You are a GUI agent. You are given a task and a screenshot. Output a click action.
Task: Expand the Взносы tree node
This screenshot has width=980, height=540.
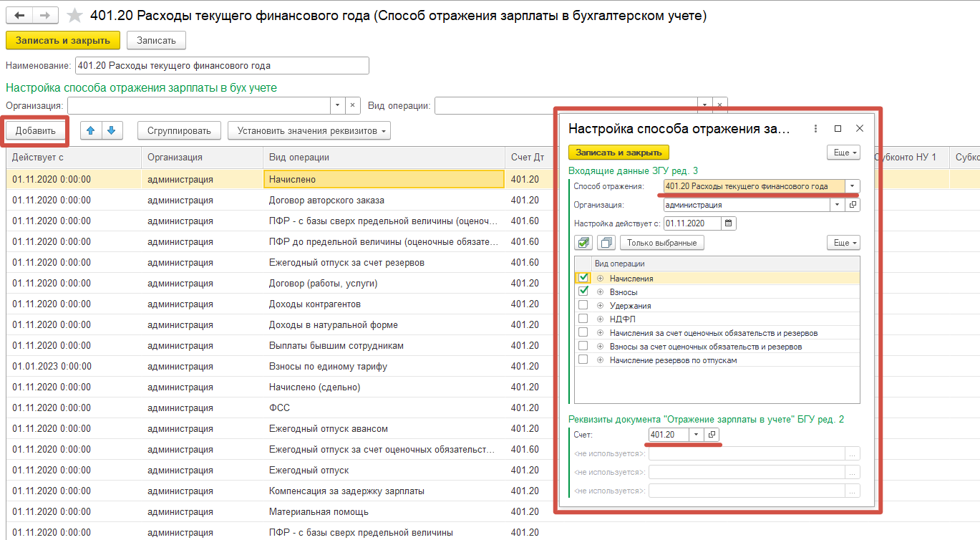(x=600, y=292)
